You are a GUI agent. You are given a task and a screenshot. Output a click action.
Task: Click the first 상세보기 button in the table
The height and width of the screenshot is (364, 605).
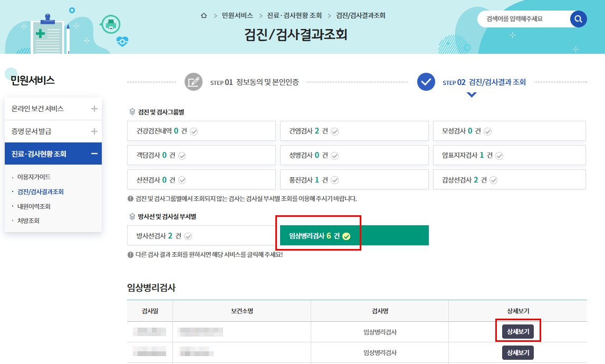click(x=519, y=331)
